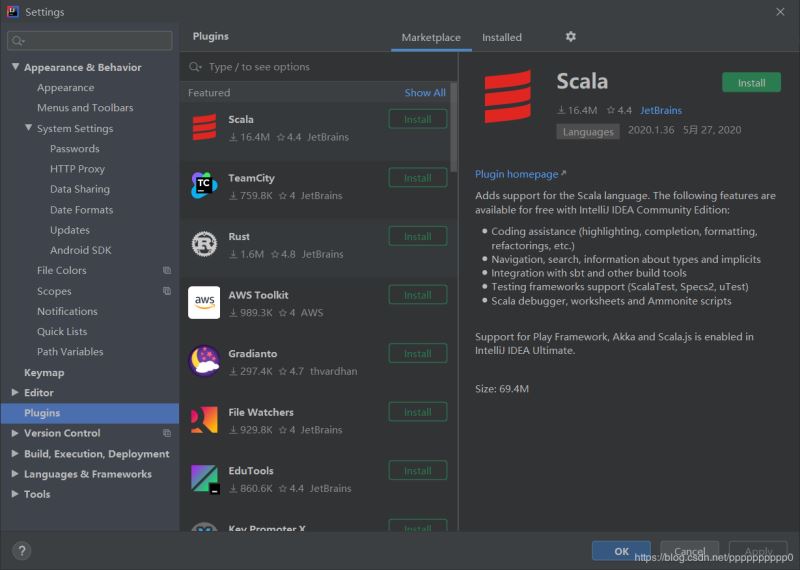Open the plugins gear settings menu
The width and height of the screenshot is (800, 570).
[x=570, y=37]
